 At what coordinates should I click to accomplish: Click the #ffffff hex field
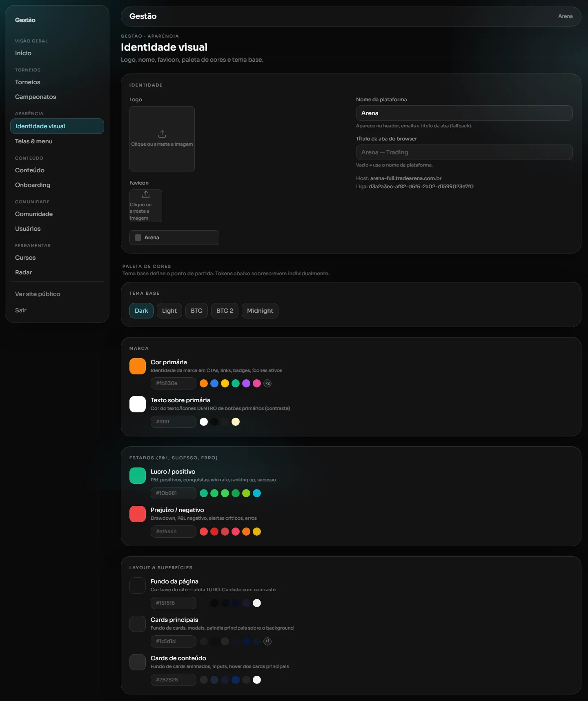coord(174,422)
